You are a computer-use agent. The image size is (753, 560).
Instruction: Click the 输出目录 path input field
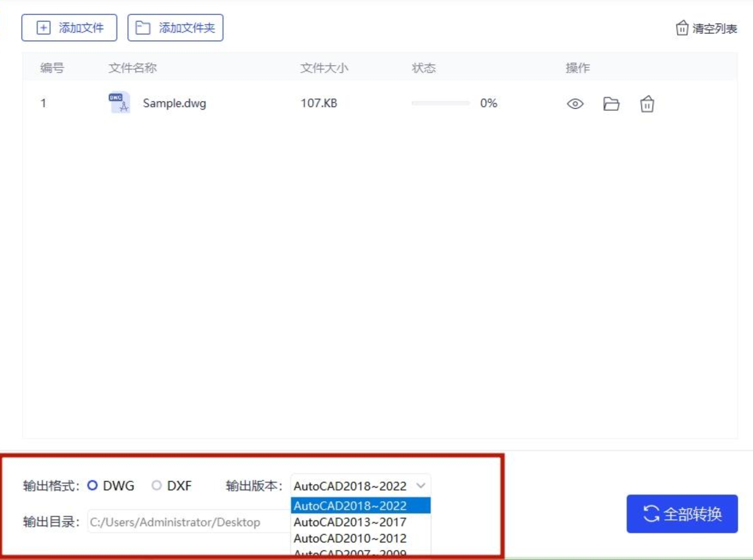pyautogui.click(x=189, y=521)
